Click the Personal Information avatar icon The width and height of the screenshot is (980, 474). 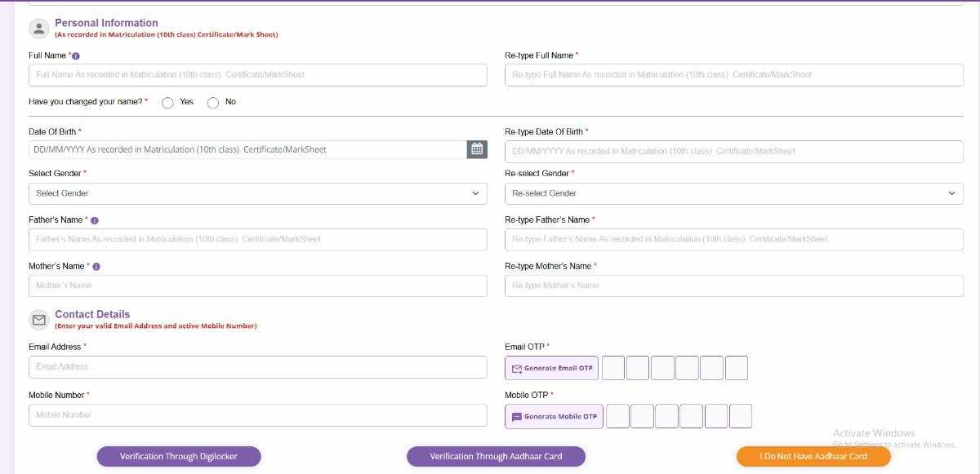pyautogui.click(x=39, y=29)
